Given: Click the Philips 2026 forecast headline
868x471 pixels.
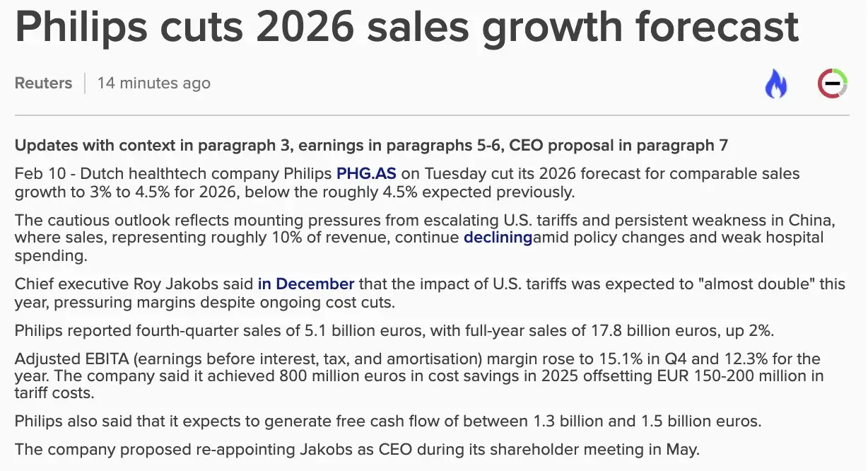Looking at the screenshot, I should point(407,27).
